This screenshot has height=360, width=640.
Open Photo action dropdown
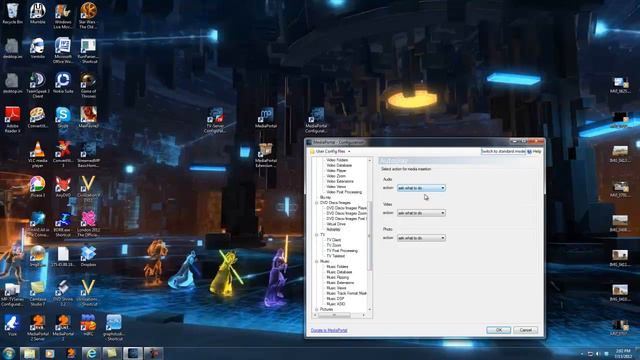coord(421,238)
